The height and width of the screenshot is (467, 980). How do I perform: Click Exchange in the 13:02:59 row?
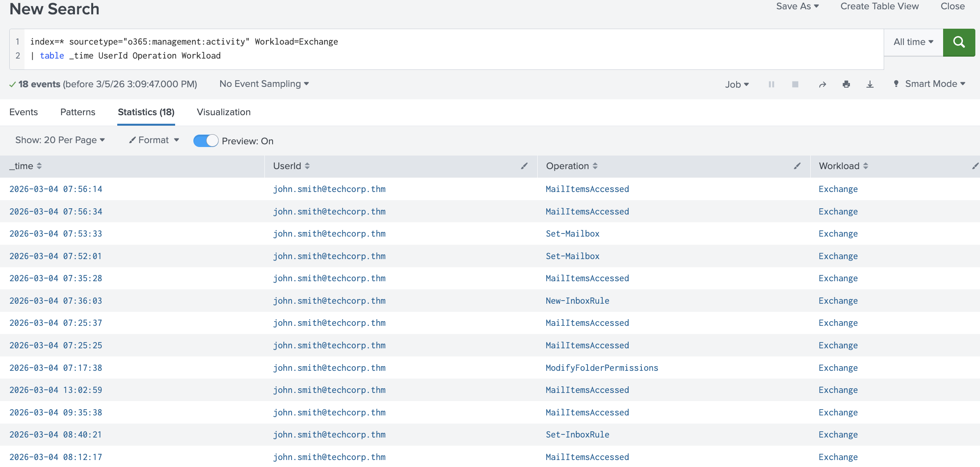(x=838, y=390)
